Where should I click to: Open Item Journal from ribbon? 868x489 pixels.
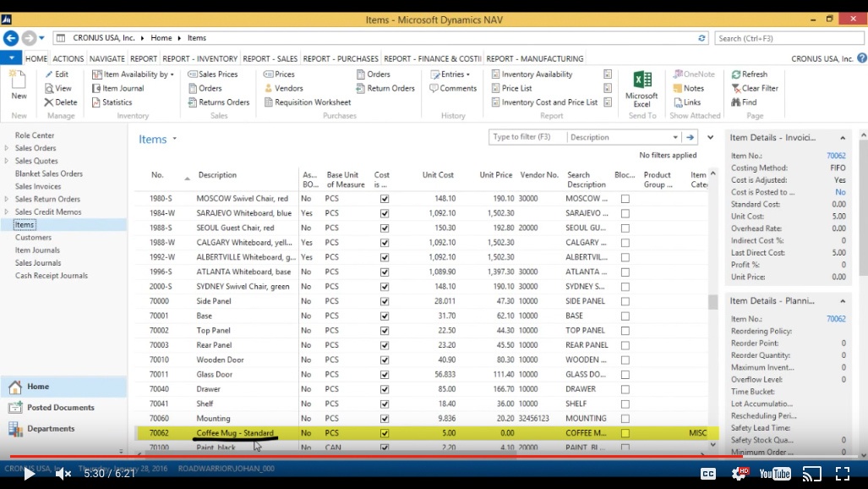point(118,88)
